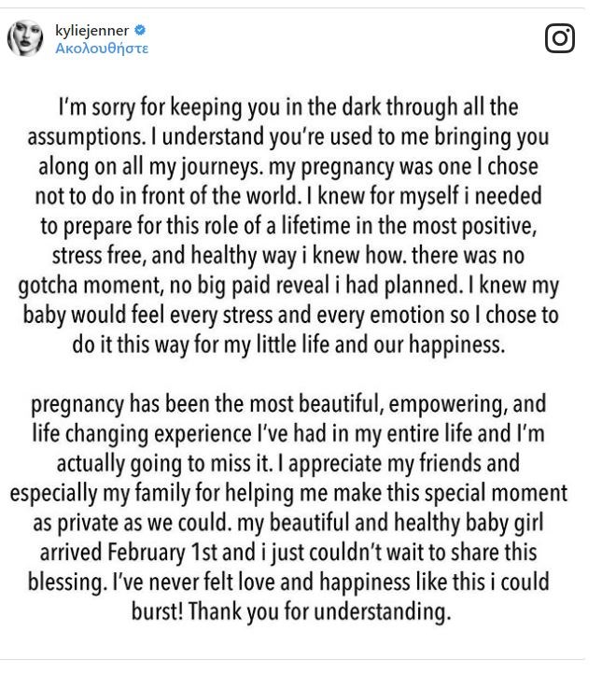Click the line starting "to prepare for this role"
Screen dimensions: 616x674
(x=288, y=225)
